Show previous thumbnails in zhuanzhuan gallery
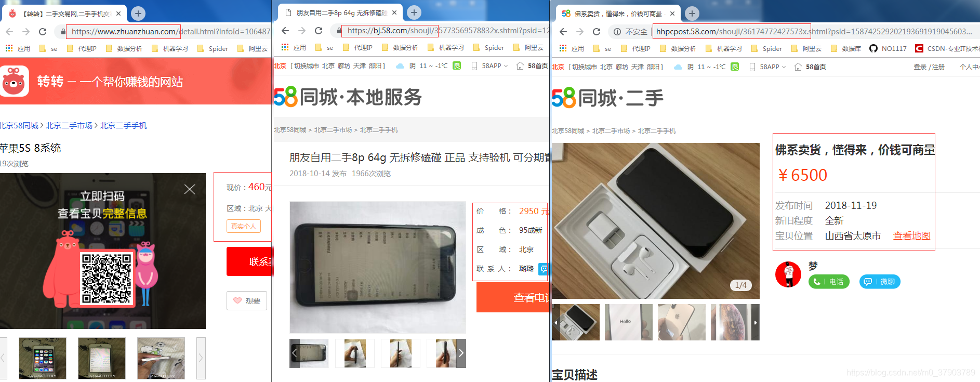 (x=3, y=358)
